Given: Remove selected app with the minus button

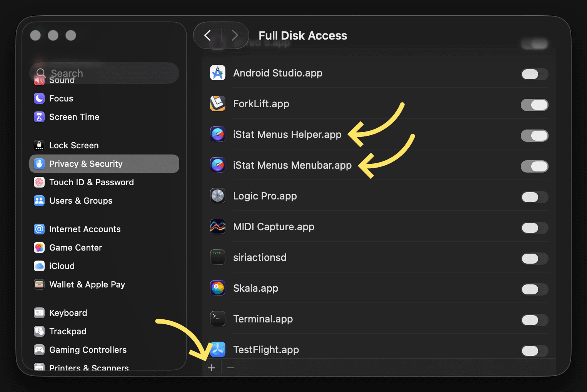Looking at the screenshot, I should pyautogui.click(x=231, y=368).
